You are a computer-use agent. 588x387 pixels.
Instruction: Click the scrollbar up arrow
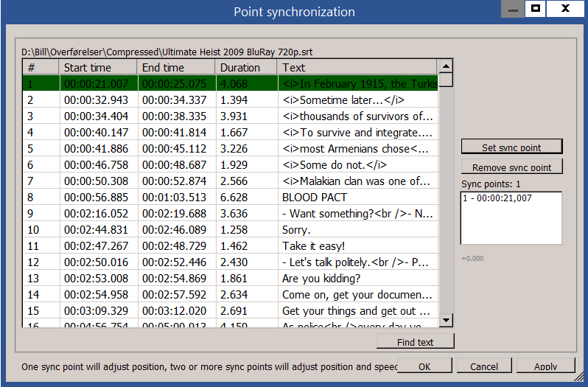coord(446,66)
